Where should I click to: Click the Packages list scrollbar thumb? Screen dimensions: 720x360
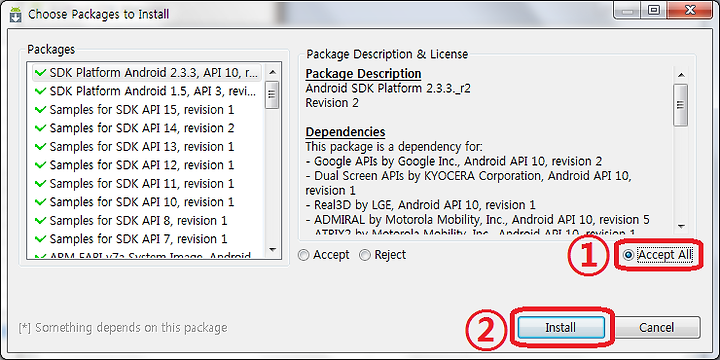tap(272, 94)
